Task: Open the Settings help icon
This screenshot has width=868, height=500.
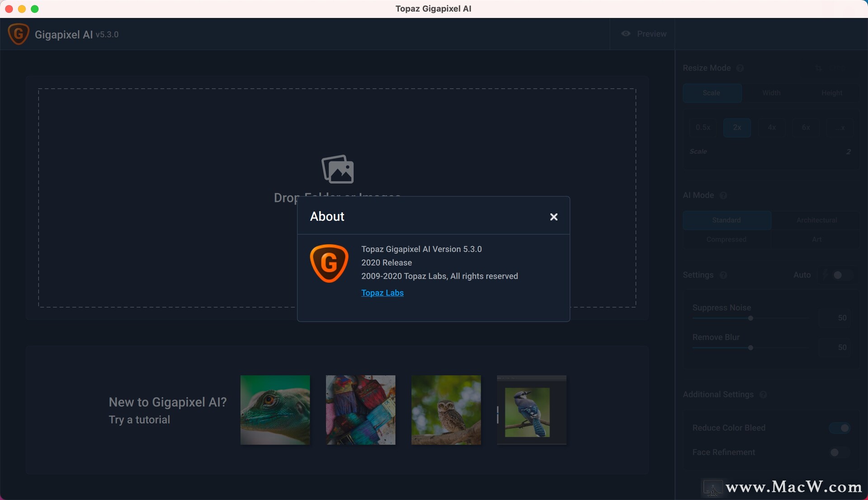Action: (723, 275)
